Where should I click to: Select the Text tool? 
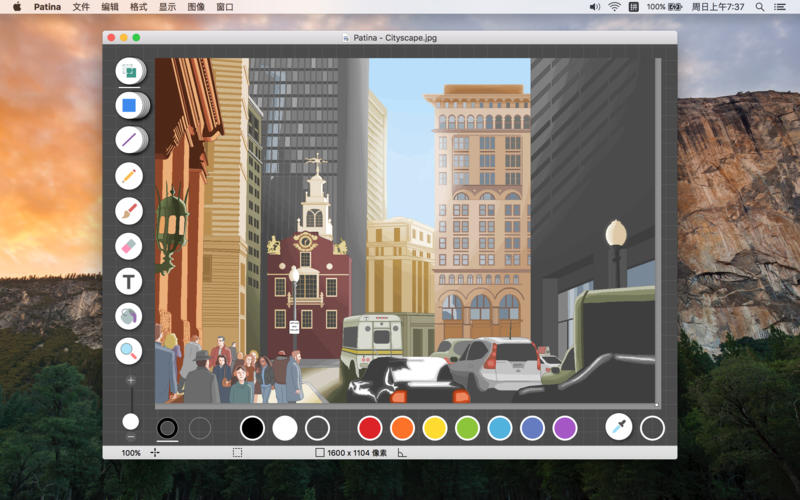coord(128,281)
